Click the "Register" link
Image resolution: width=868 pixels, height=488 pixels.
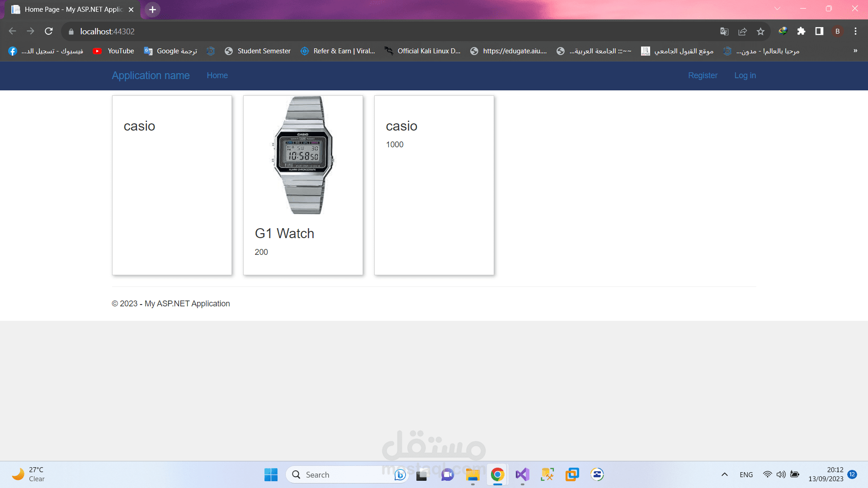(703, 75)
